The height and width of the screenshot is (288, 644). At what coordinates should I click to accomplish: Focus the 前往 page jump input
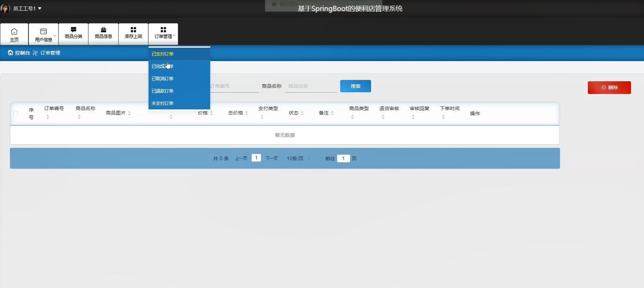(343, 158)
